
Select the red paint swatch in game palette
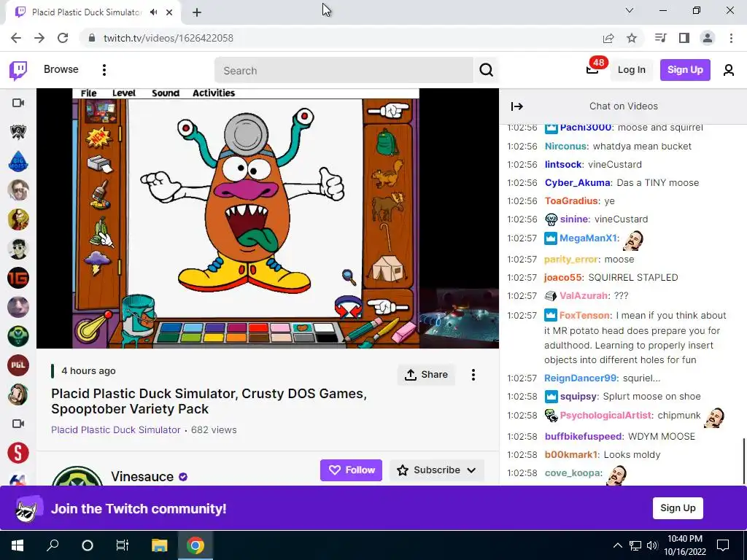(x=258, y=327)
